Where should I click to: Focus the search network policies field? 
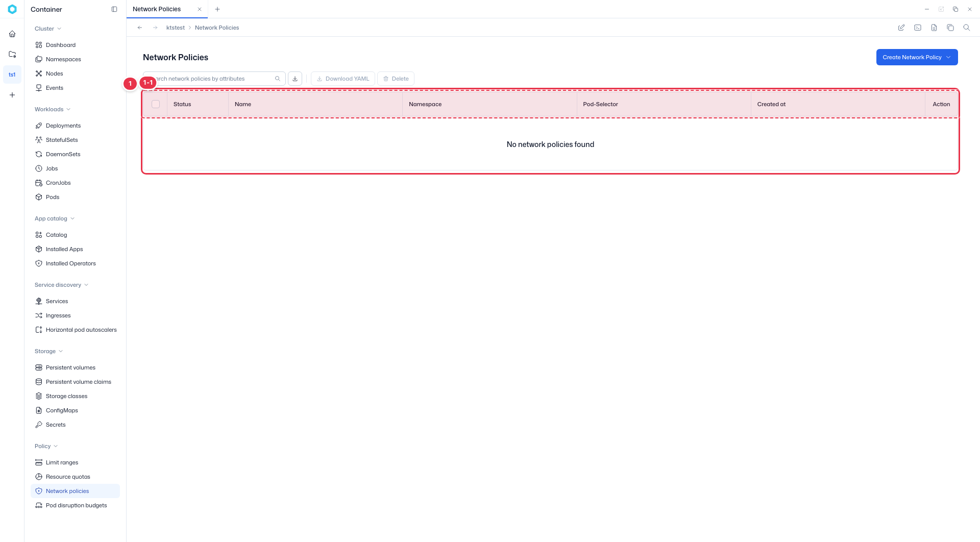click(214, 79)
